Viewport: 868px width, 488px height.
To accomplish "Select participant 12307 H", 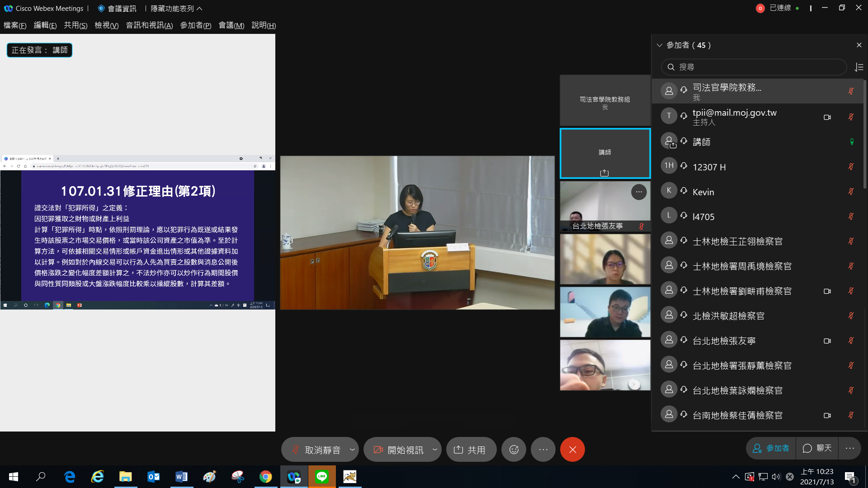I will (758, 167).
